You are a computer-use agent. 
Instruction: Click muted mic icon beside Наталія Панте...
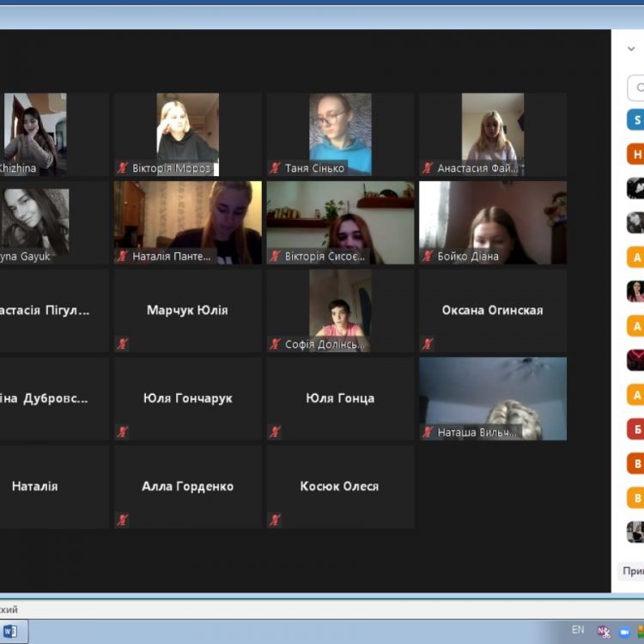tap(123, 256)
